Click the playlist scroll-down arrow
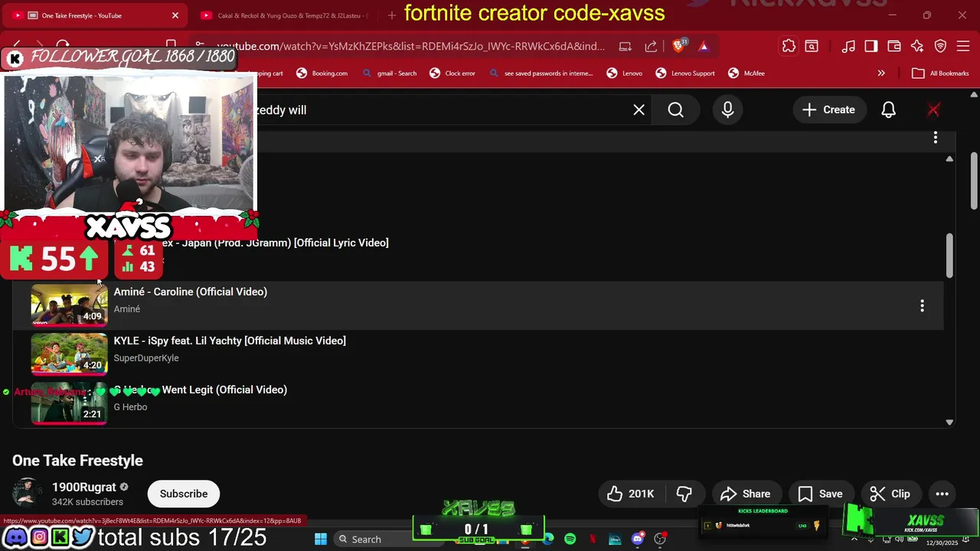Screen dimensions: 980x551 (949, 422)
